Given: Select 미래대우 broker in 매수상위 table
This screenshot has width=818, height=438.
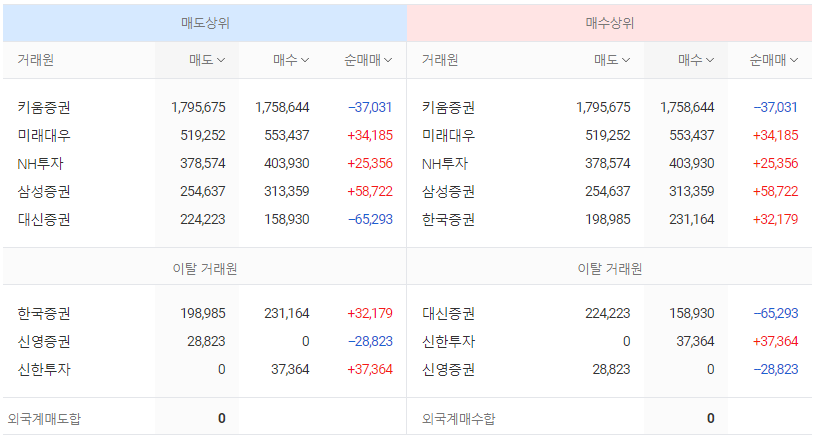Looking at the screenshot, I should tap(448, 136).
